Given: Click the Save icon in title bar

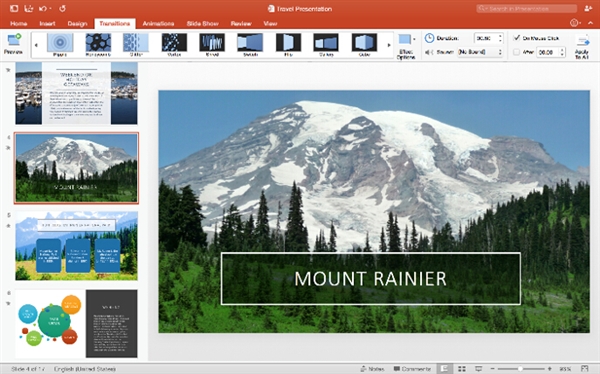Looking at the screenshot, I should click(x=28, y=8).
